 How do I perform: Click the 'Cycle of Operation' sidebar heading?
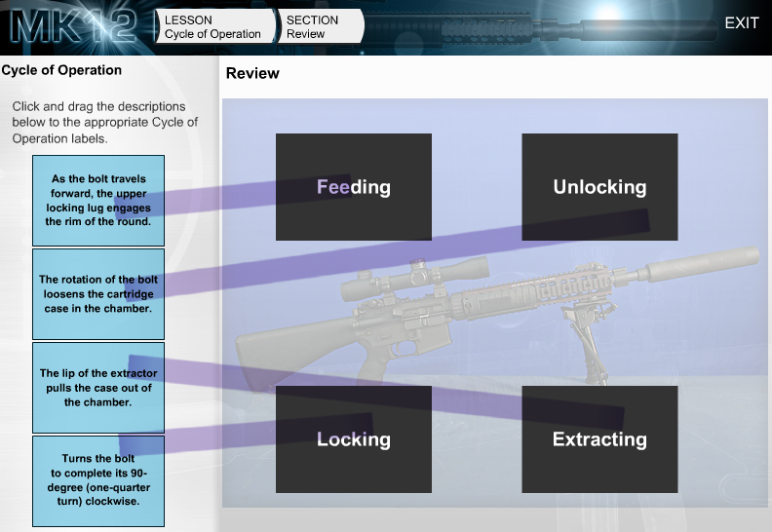click(61, 70)
